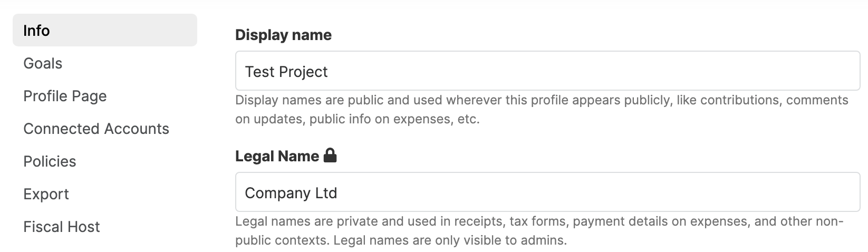Click helper line "on updates, public info on expenses"
This screenshot has height=252, width=868.
point(357,119)
